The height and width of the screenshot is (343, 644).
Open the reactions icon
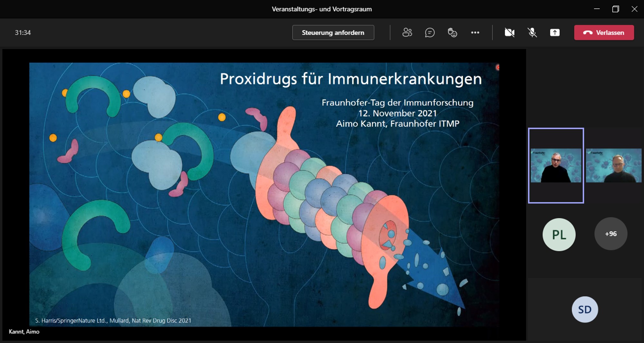tap(452, 32)
